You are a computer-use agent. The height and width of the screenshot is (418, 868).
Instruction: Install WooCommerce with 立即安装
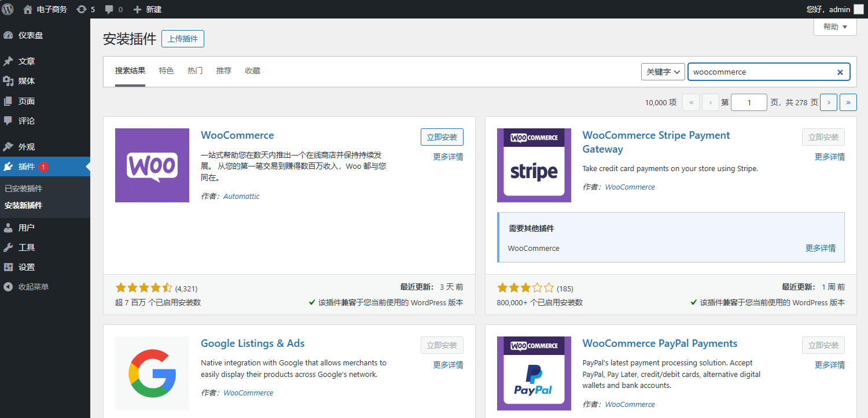point(442,137)
